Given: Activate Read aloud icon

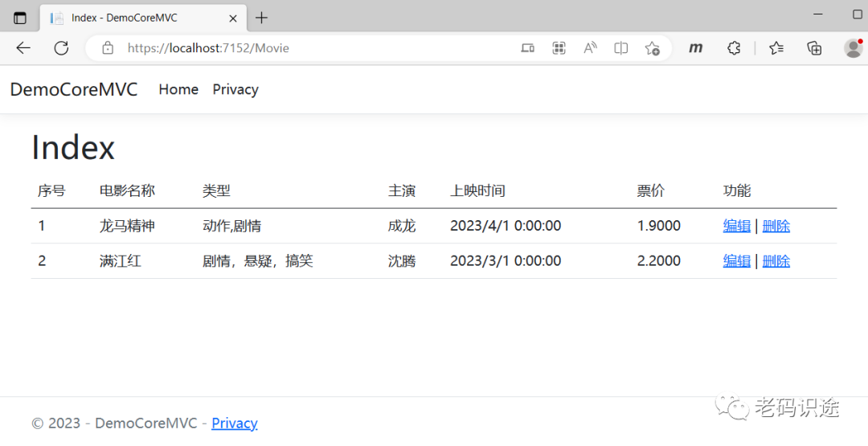Looking at the screenshot, I should pyautogui.click(x=590, y=48).
